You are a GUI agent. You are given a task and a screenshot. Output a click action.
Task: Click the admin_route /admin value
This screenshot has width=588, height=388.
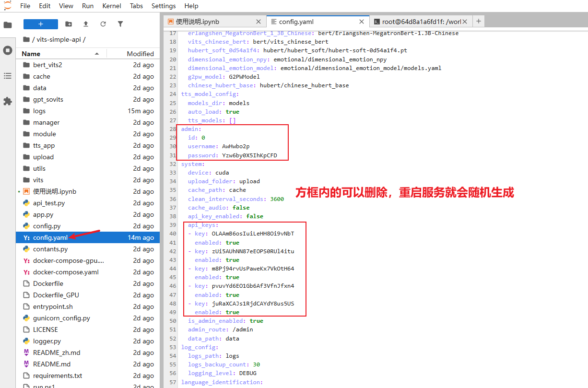(x=243, y=329)
